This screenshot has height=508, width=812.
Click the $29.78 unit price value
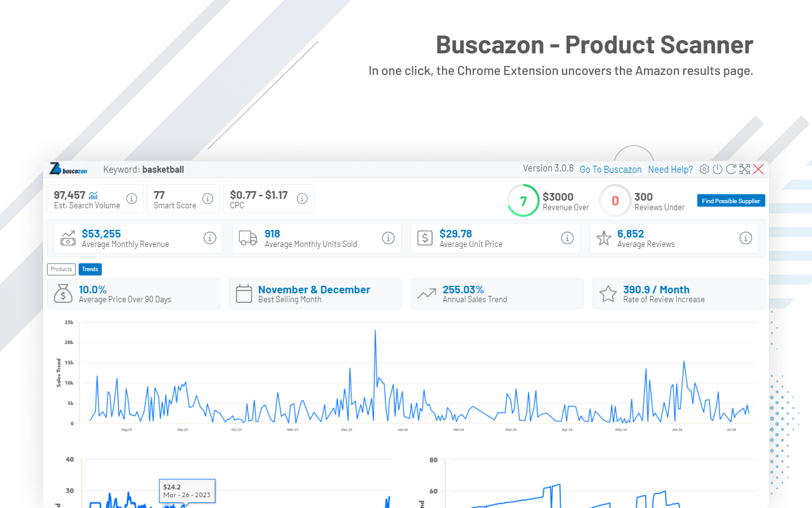[455, 234]
